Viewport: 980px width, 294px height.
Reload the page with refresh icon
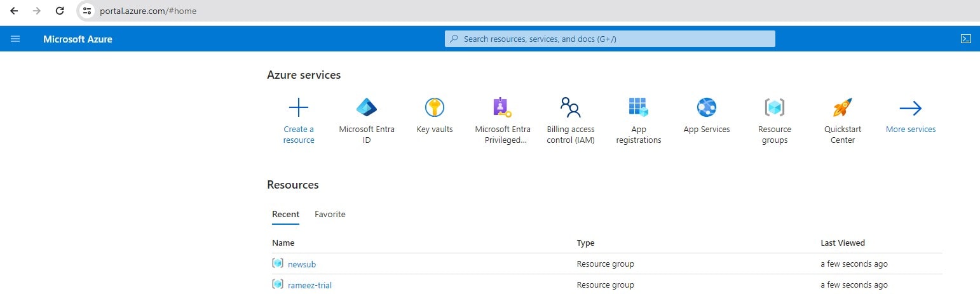coord(60,11)
